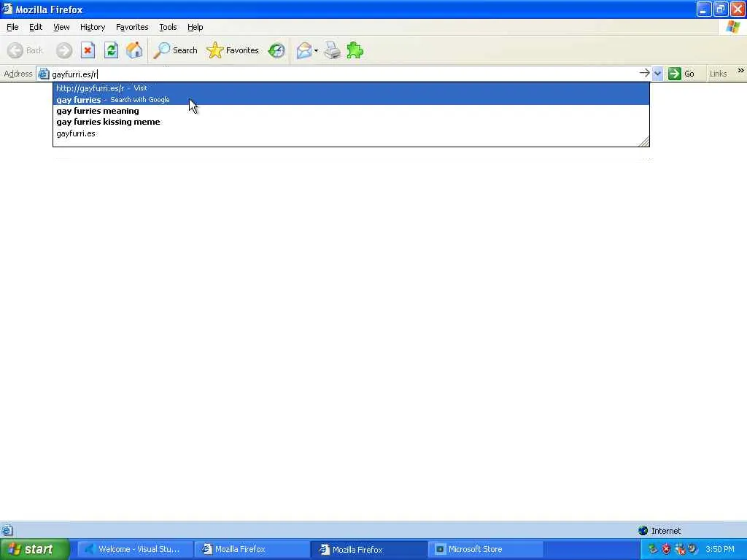This screenshot has height=560, width=747.
Task: Open the View menu
Action: pyautogui.click(x=61, y=27)
